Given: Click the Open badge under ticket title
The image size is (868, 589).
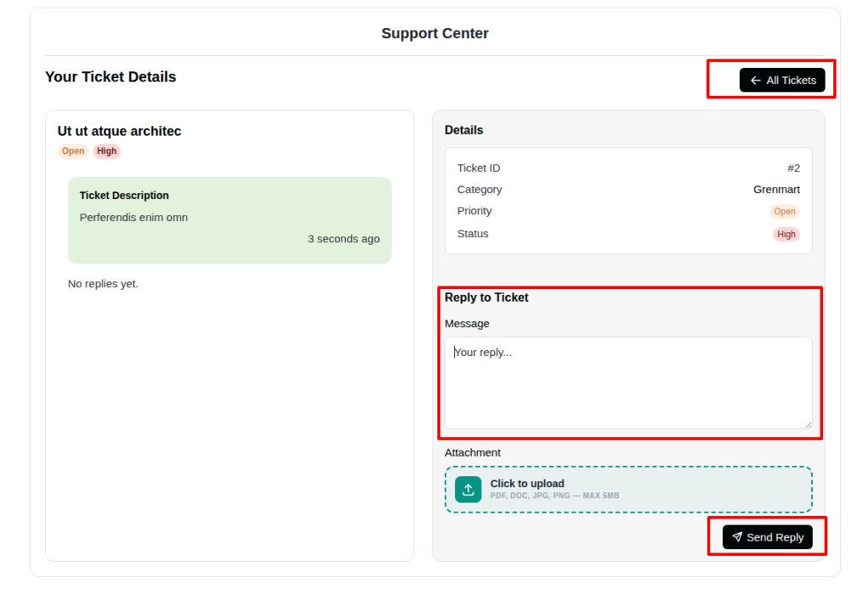Looking at the screenshot, I should coord(73,151).
